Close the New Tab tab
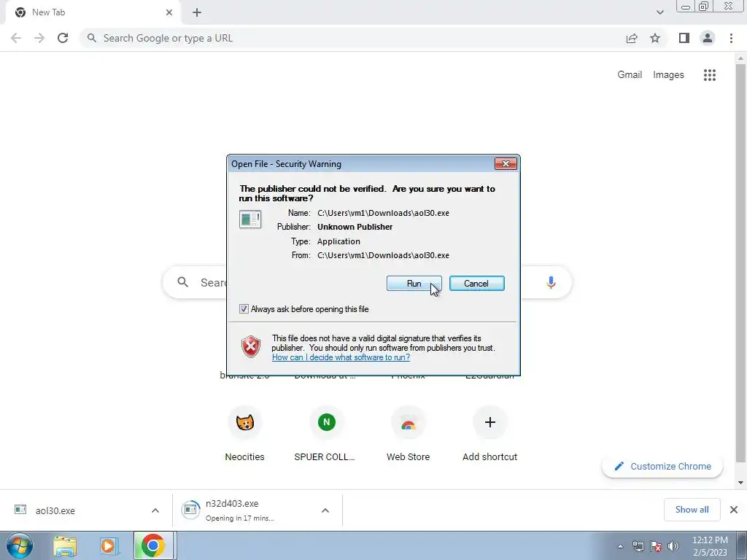The height and width of the screenshot is (560, 747). click(x=169, y=12)
